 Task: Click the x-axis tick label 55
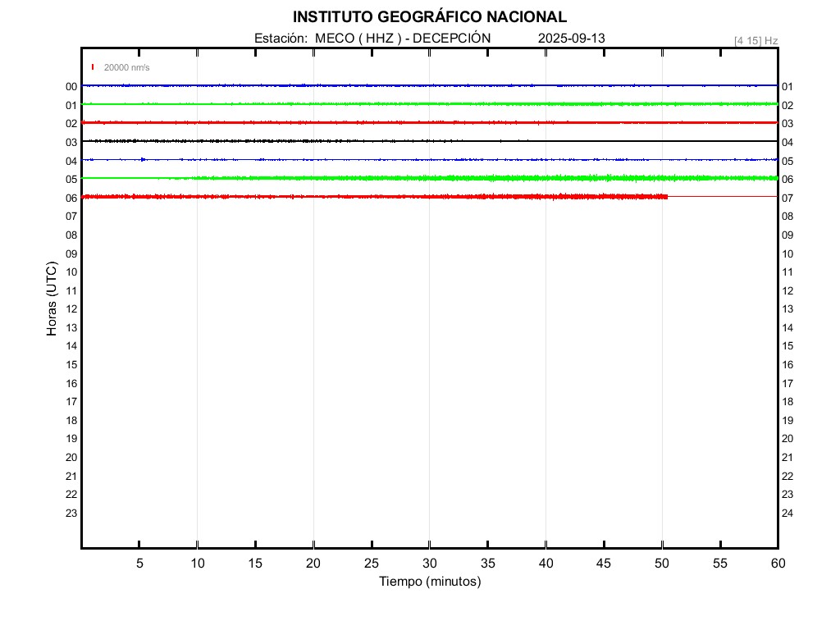pos(720,564)
